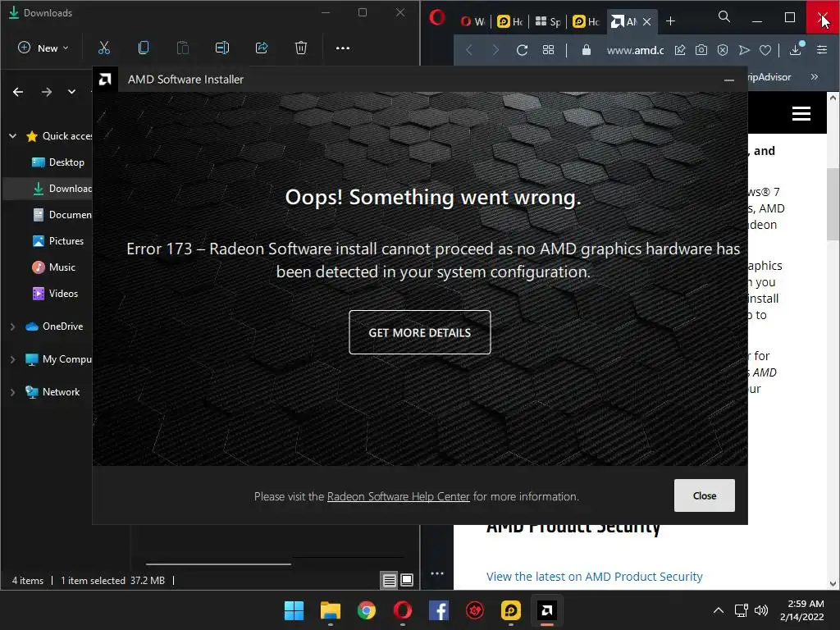840x630 pixels.
Task: Open Facebook from the taskbar
Action: 439,610
